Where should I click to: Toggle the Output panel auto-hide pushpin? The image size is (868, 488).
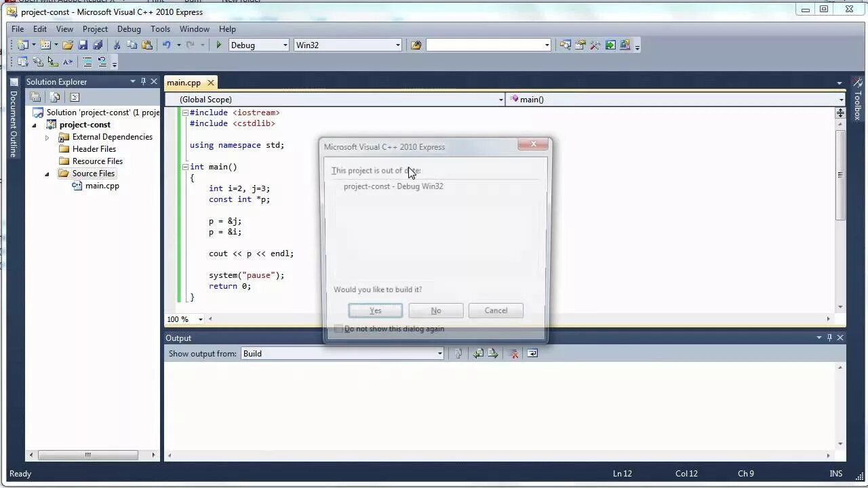pos(829,338)
